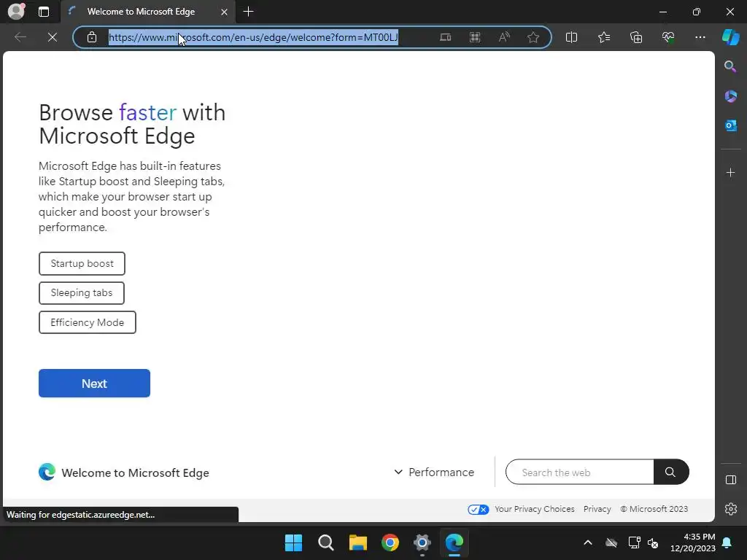Image resolution: width=747 pixels, height=560 pixels.
Task: Submit web search with magnifier button
Action: (671, 472)
